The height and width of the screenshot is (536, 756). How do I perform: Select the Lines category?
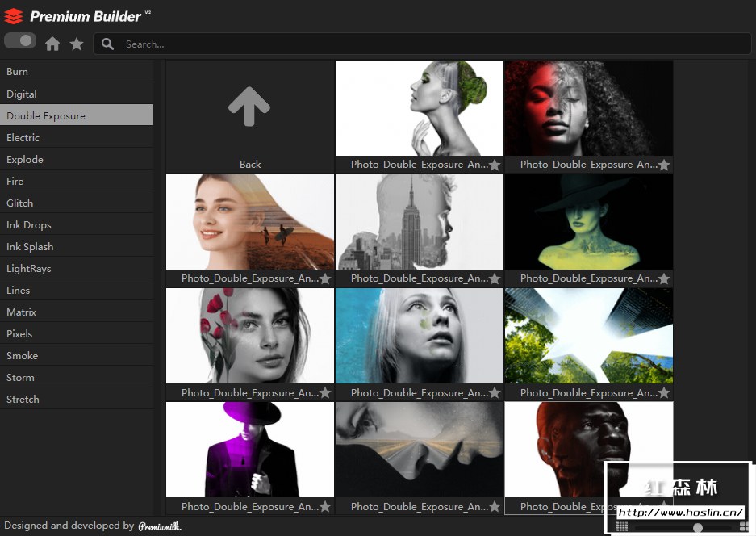77,290
